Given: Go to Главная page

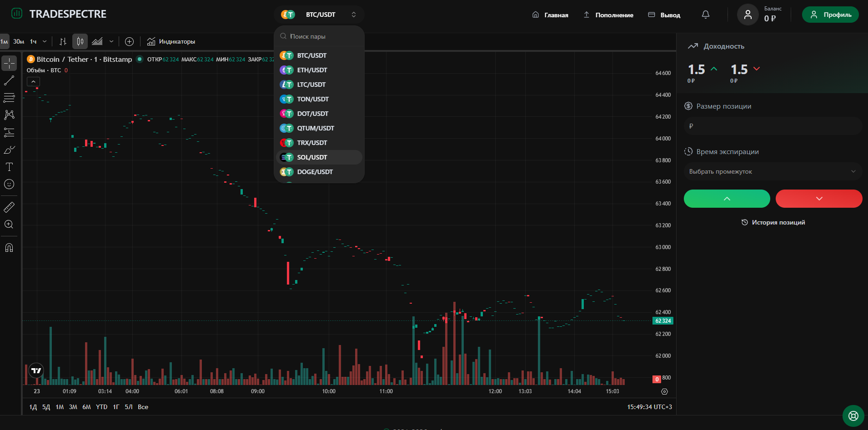Looking at the screenshot, I should pyautogui.click(x=550, y=15).
